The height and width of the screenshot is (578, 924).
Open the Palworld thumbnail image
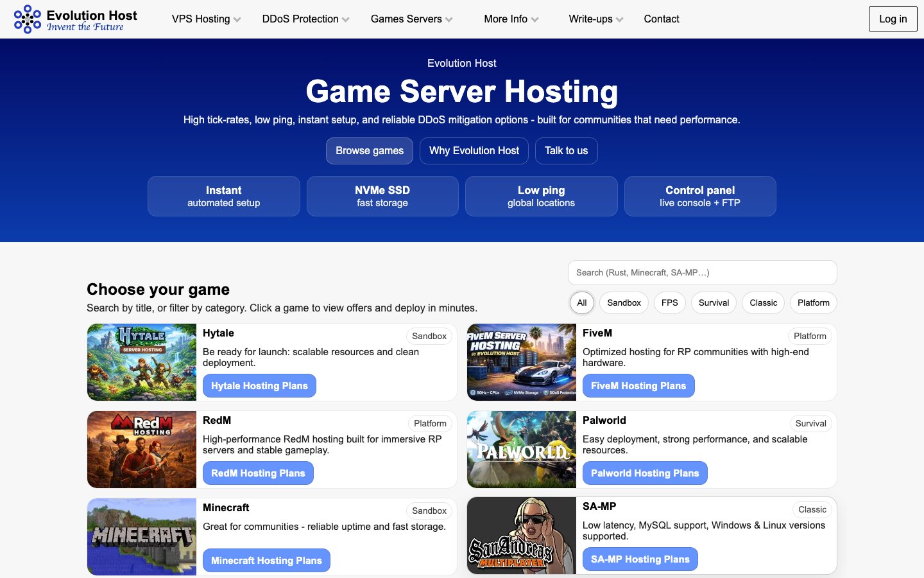point(522,450)
